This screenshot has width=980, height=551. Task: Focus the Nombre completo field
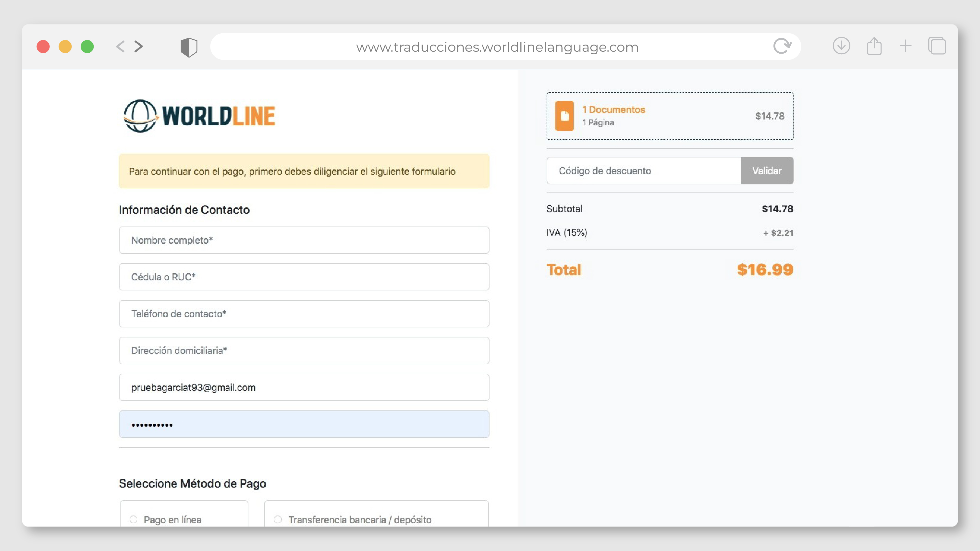click(304, 240)
